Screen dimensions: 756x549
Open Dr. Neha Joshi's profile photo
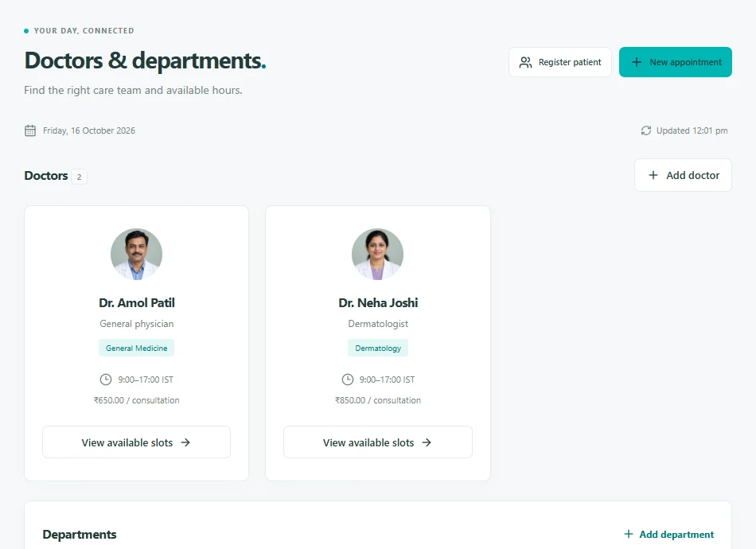[x=377, y=254]
